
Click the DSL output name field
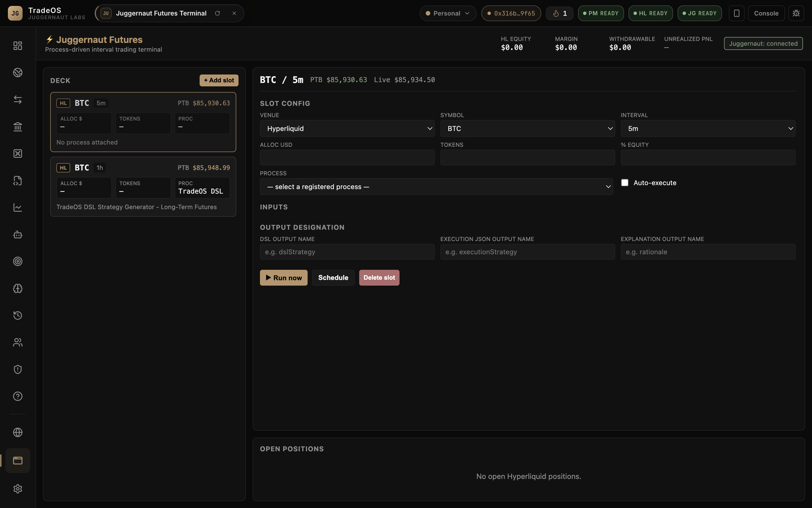point(347,252)
